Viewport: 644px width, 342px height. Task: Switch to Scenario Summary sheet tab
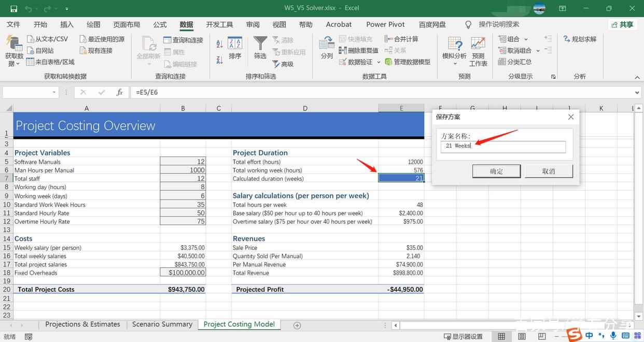click(x=162, y=324)
